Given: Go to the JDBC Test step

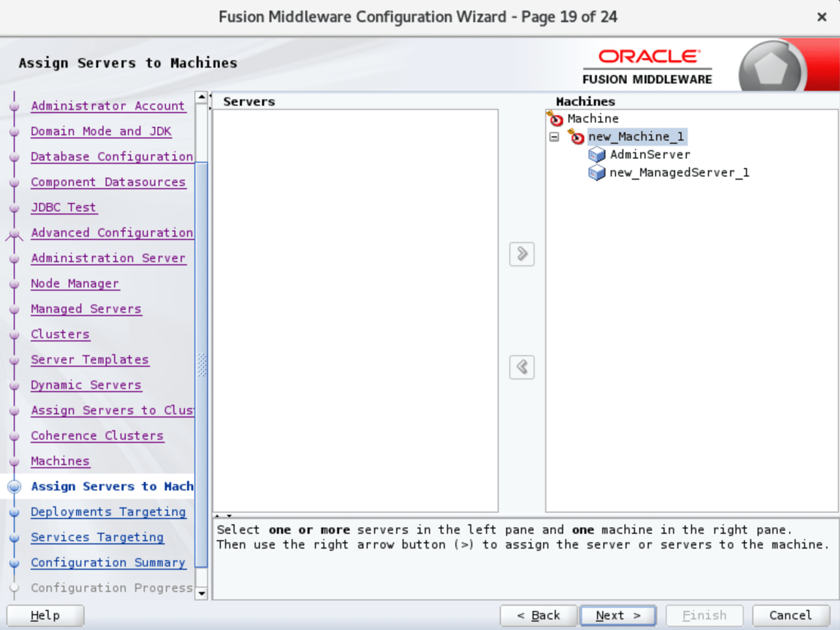Looking at the screenshot, I should [64, 208].
